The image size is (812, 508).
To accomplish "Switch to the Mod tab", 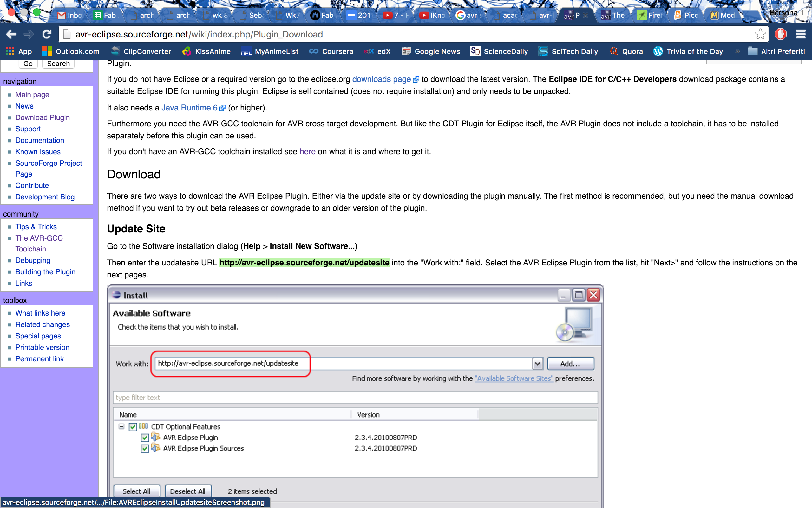I will 723,16.
